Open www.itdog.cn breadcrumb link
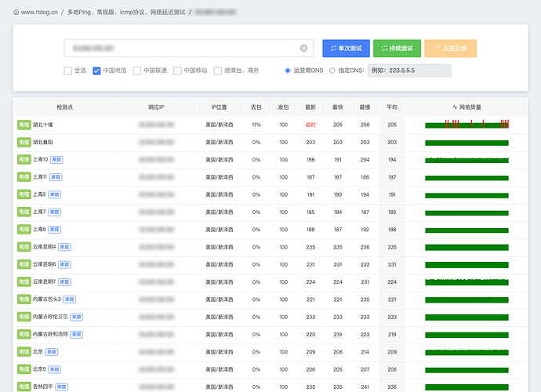Image resolution: width=541 pixels, height=392 pixels. click(39, 12)
